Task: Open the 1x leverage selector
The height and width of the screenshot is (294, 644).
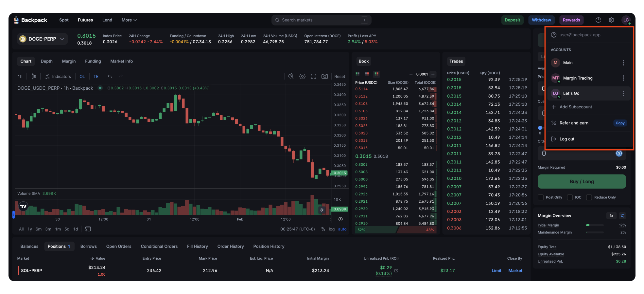Action: (x=611, y=215)
